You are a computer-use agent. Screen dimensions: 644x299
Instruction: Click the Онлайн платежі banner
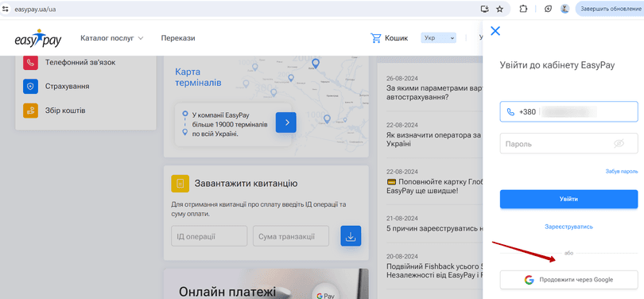point(266,284)
